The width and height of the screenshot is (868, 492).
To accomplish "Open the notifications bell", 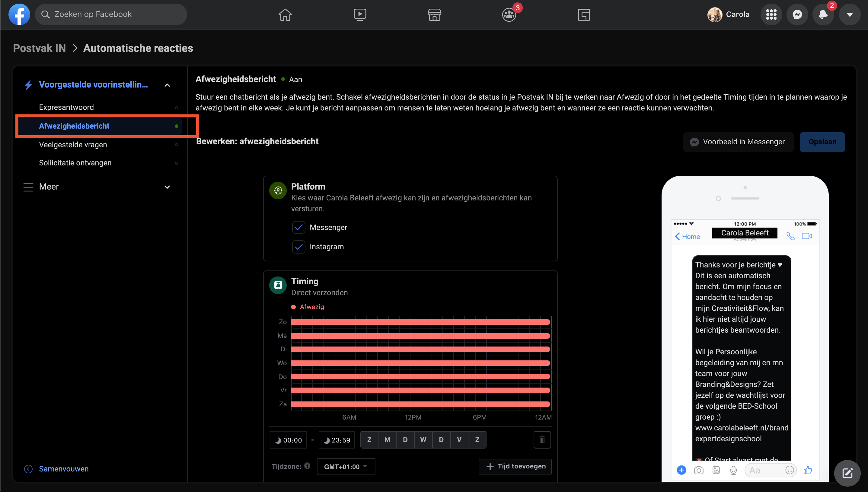I will coord(823,14).
